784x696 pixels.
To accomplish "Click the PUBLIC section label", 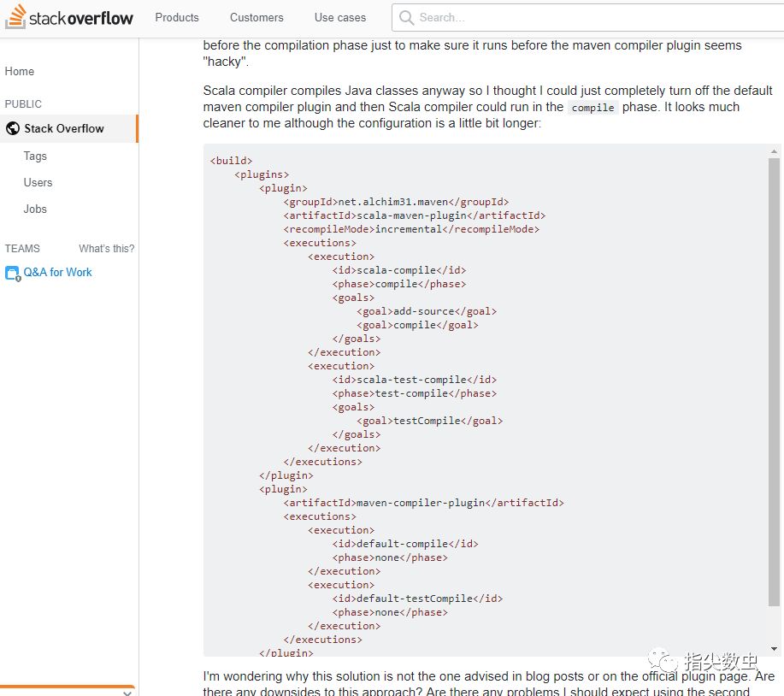I will point(23,104).
